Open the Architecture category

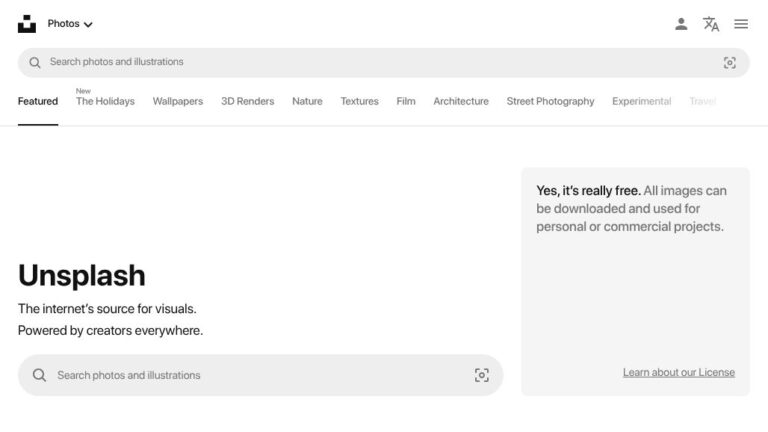461,101
